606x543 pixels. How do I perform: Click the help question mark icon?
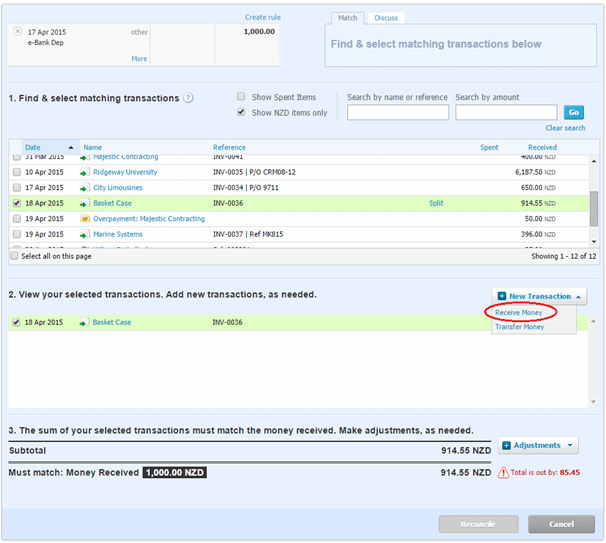click(x=188, y=98)
